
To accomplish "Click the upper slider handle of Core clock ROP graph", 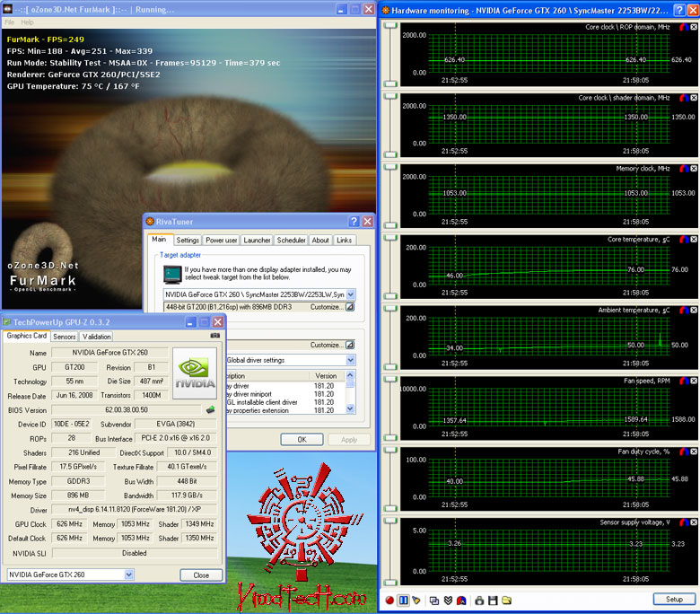I will click(x=390, y=25).
